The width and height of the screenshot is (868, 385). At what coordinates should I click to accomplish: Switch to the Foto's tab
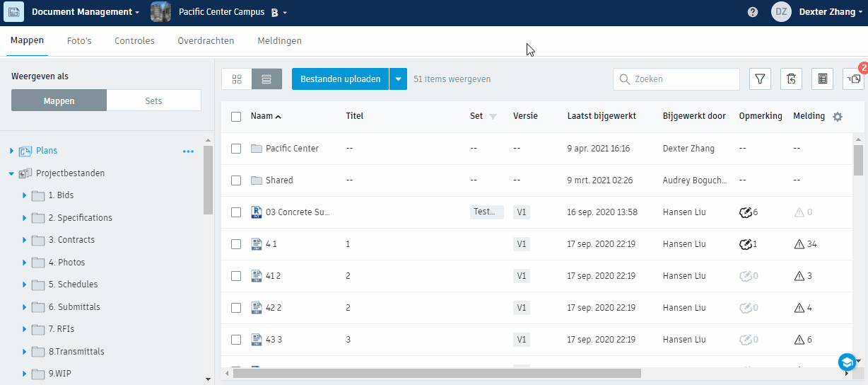79,41
